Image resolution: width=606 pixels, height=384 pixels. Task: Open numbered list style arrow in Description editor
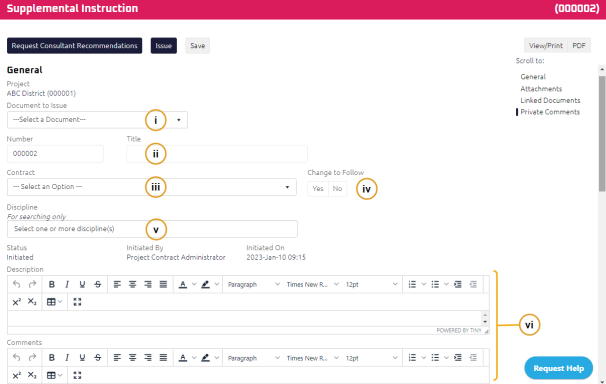tap(424, 284)
